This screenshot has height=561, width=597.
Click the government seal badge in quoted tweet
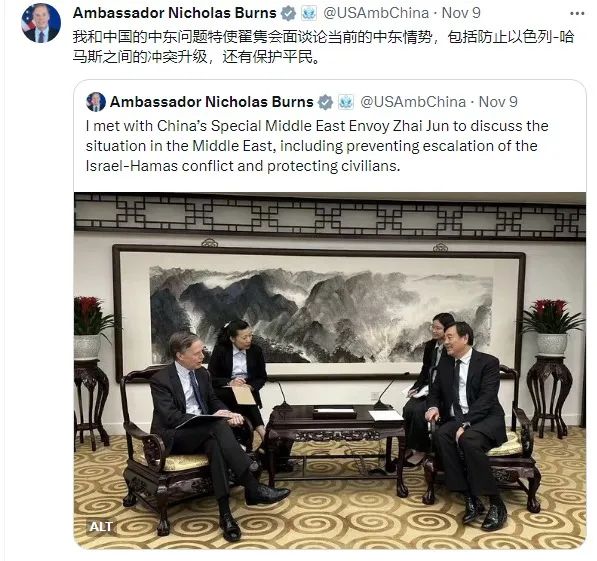tap(346, 102)
